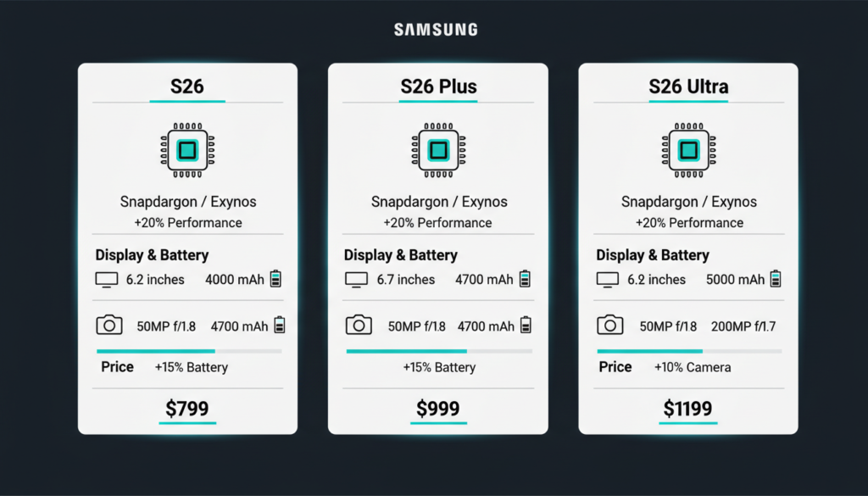The image size is (868, 496).
Task: Click the $999 price label
Action: click(437, 410)
